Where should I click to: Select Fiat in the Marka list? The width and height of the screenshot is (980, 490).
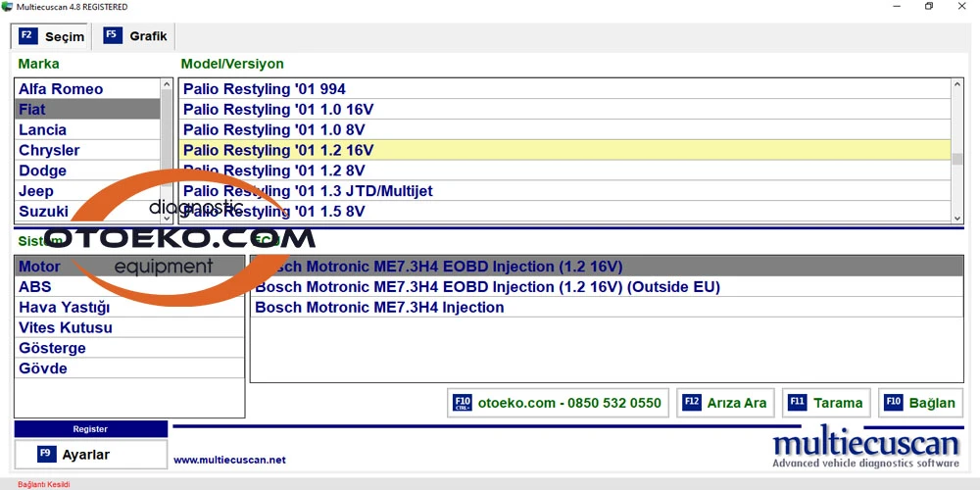87,110
